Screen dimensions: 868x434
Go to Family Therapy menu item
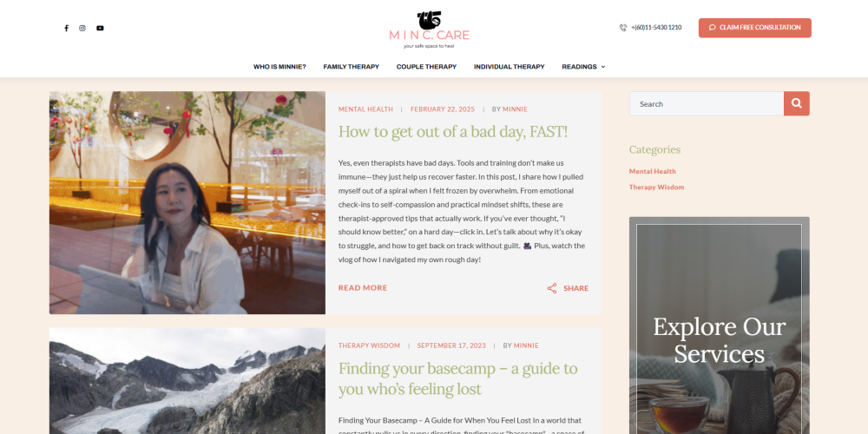pyautogui.click(x=351, y=67)
